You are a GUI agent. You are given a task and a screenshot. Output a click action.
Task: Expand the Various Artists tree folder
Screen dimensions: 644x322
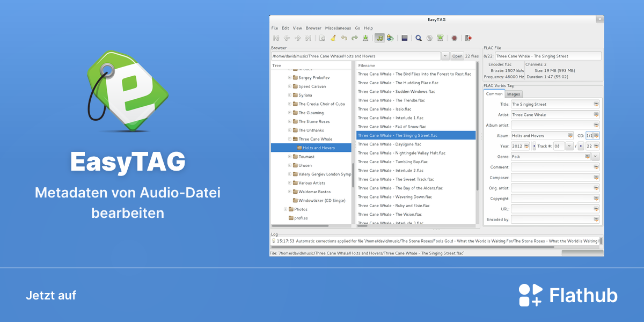[x=290, y=183]
